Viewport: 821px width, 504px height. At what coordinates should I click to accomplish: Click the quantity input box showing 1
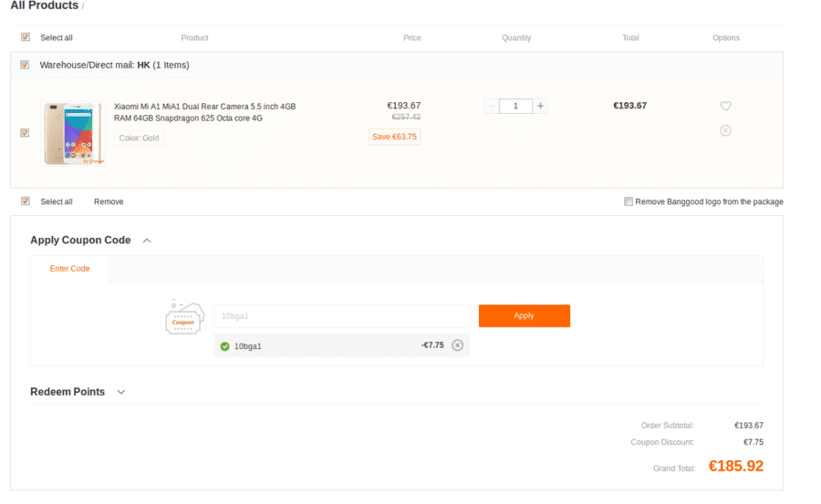(x=515, y=106)
